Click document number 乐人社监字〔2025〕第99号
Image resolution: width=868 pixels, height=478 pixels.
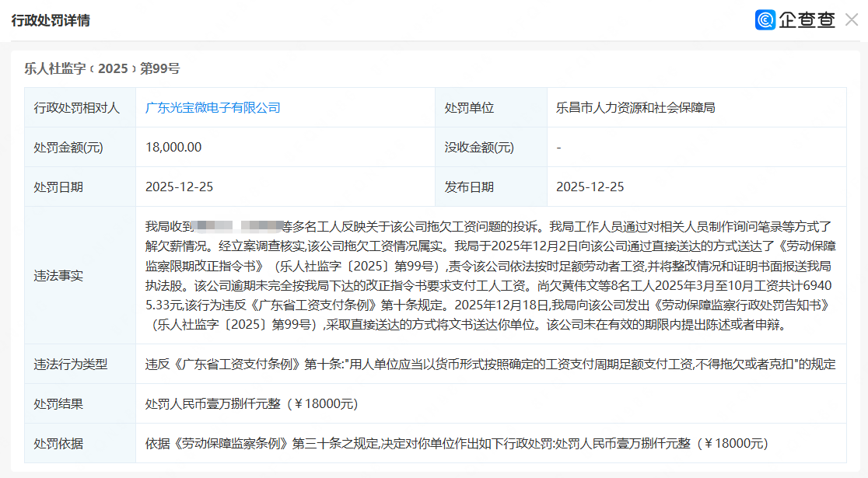point(102,68)
